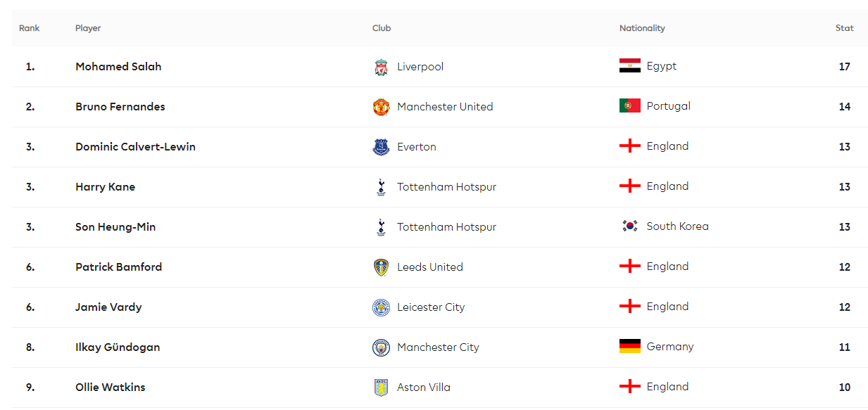Click the Everton club crest icon
The image size is (868, 410).
click(381, 147)
